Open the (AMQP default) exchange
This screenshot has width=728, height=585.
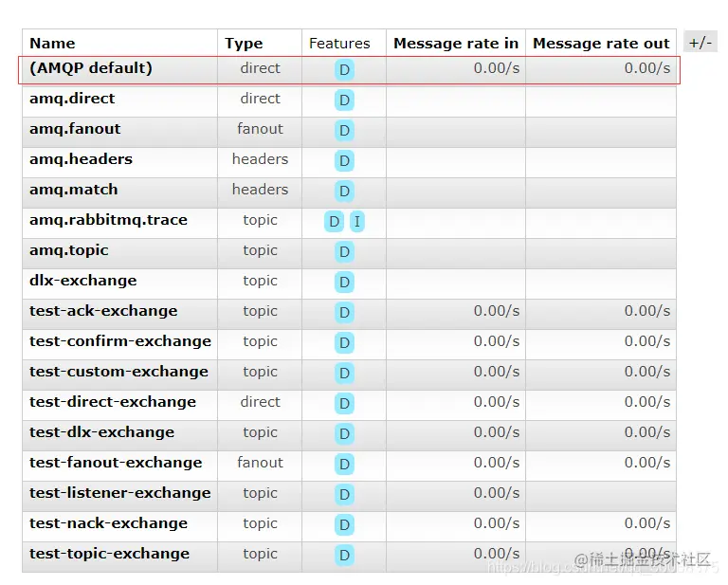pyautogui.click(x=91, y=68)
